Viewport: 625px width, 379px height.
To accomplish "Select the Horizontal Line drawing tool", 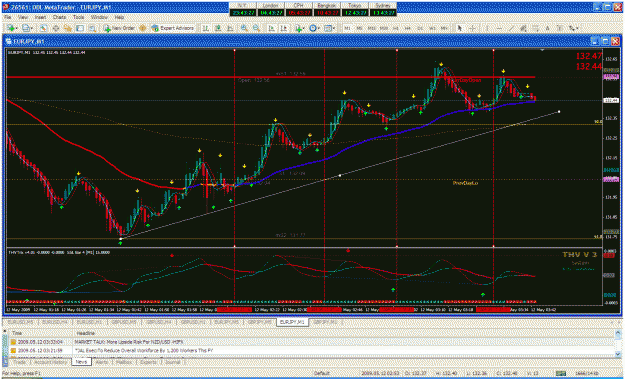I will pyautogui.click(x=499, y=28).
